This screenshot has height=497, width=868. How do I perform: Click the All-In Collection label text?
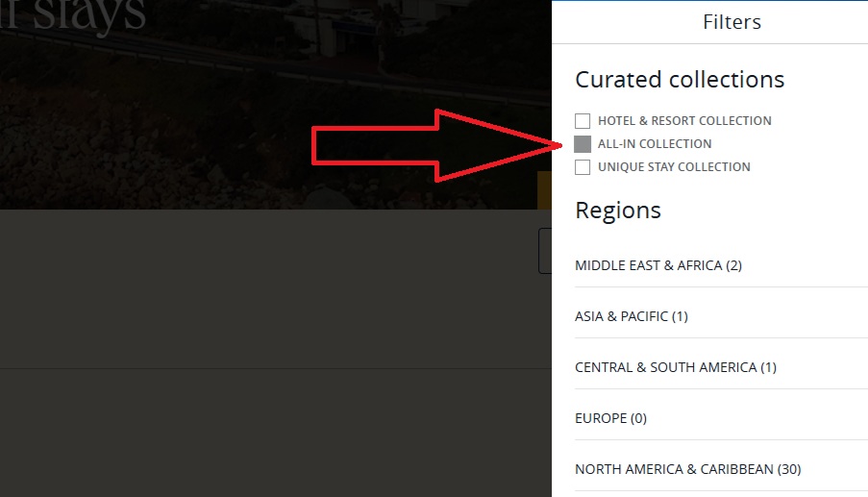[x=655, y=144]
